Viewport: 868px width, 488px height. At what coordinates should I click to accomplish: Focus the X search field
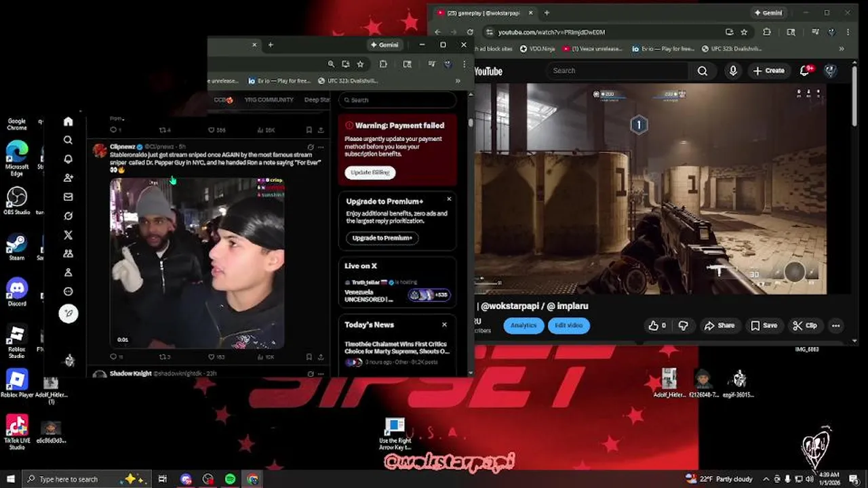click(397, 100)
